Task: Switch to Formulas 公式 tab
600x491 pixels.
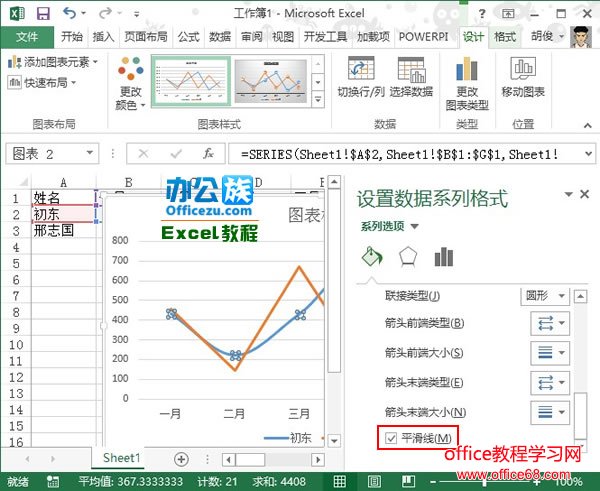Action: 188,37
